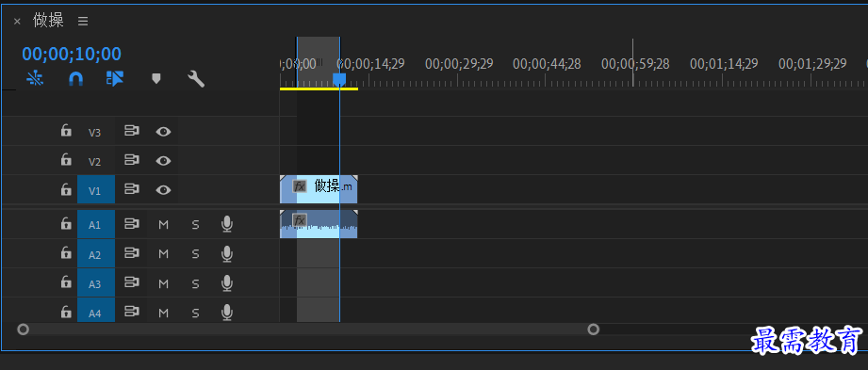Toggle track lock on A2

click(66, 254)
